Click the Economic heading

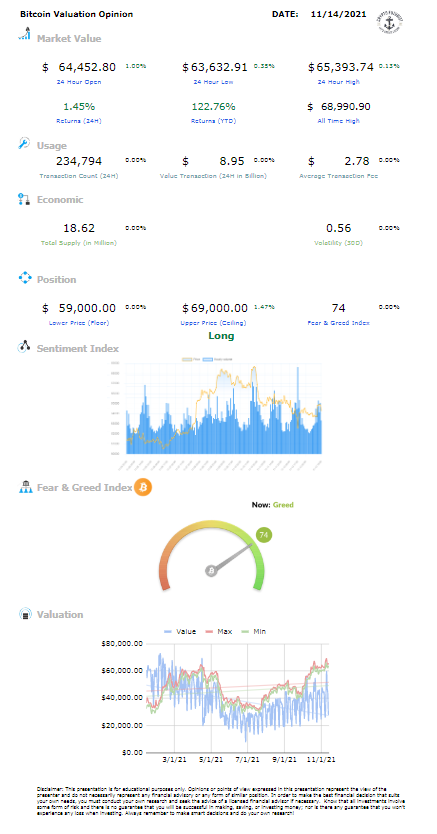tap(60, 199)
